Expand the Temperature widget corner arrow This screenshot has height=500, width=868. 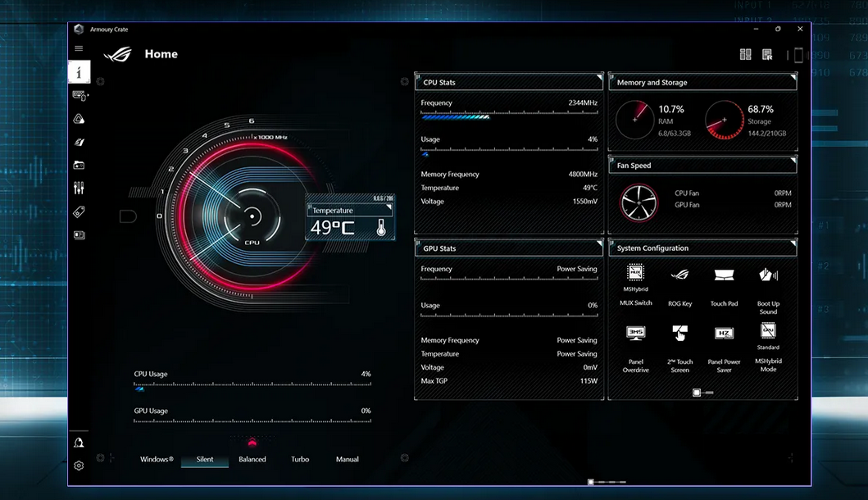pos(389,207)
